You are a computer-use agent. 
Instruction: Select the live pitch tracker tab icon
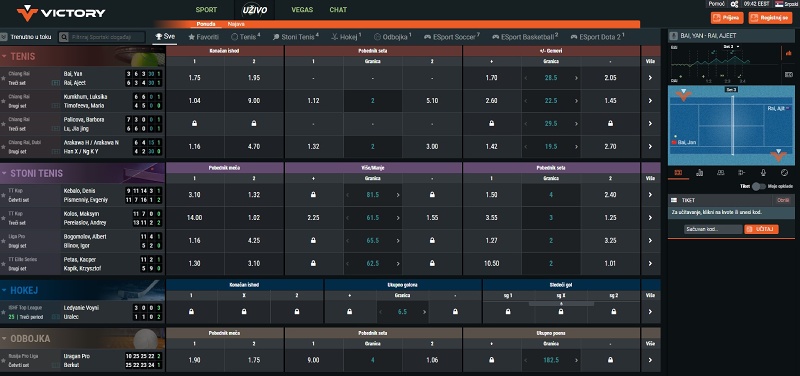tap(678, 172)
